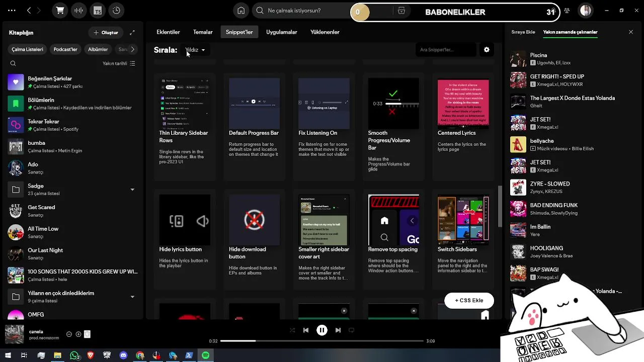Open Spotify from the Windows taskbar
The height and width of the screenshot is (362, 644).
pos(206,355)
